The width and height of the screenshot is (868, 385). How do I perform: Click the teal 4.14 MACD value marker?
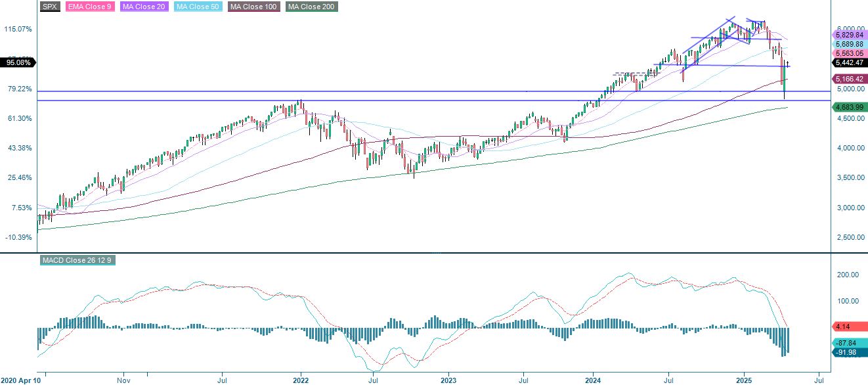[x=847, y=327]
